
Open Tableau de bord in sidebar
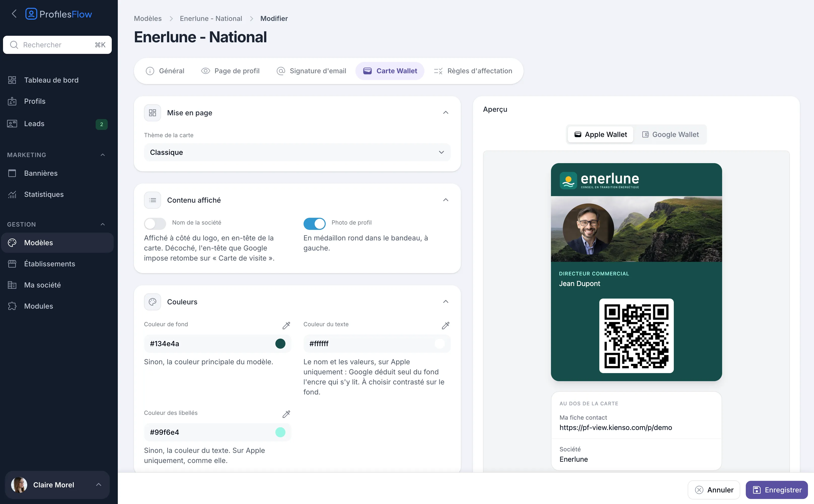click(57, 80)
